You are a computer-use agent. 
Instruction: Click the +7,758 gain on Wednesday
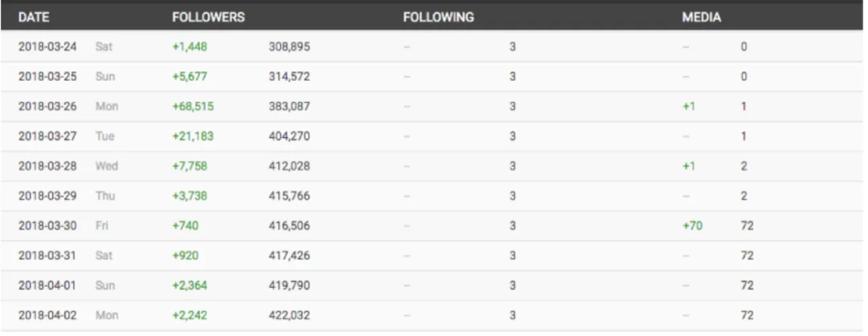tap(190, 166)
